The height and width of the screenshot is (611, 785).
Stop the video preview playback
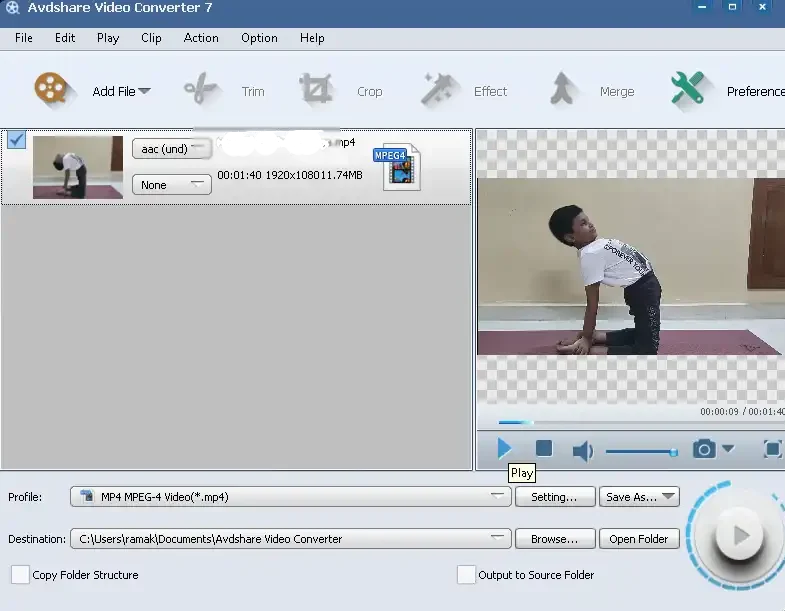(543, 450)
